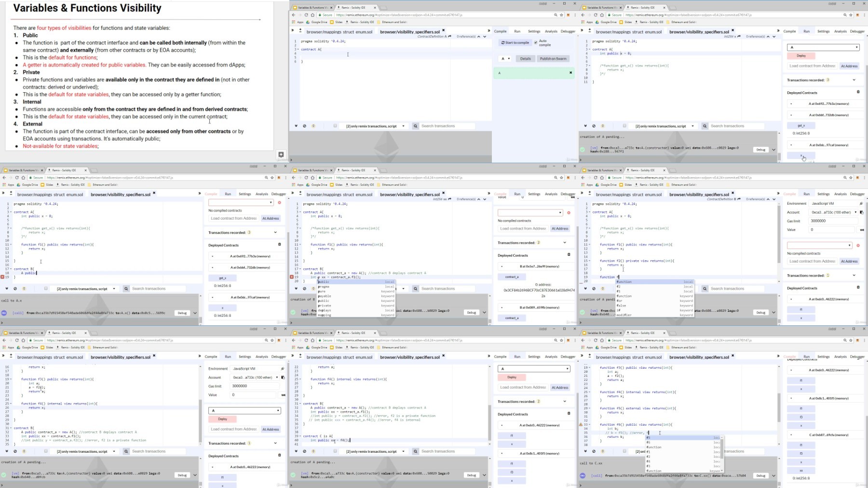
Task: Open the Account dropdown in the middle-right frame
Action: [834, 212]
